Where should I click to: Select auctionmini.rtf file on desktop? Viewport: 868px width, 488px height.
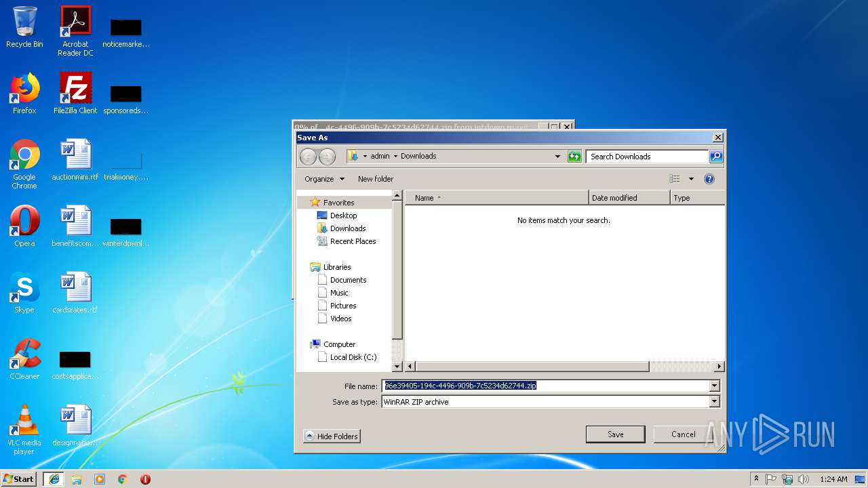point(75,160)
